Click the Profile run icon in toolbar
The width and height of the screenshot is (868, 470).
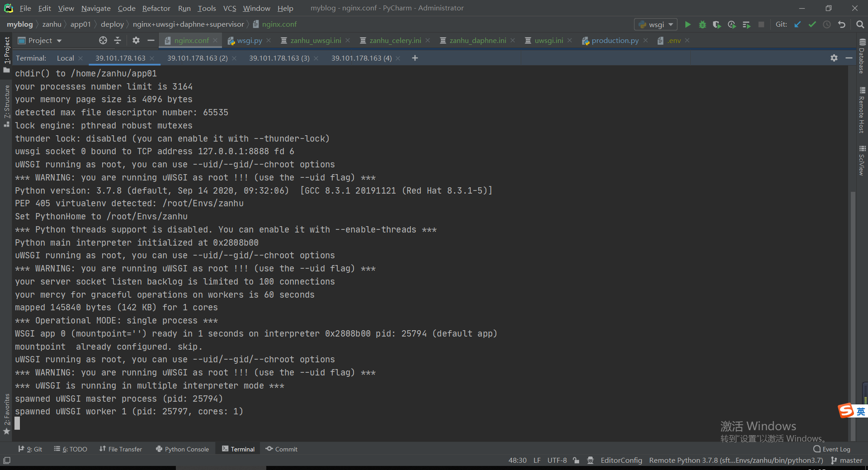tap(732, 24)
